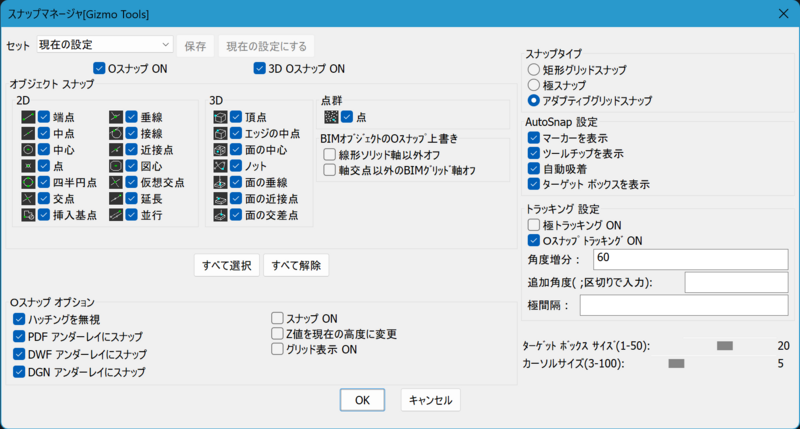800x429 pixels.
Task: Click the 点群 point cloud icon
Action: point(329,116)
